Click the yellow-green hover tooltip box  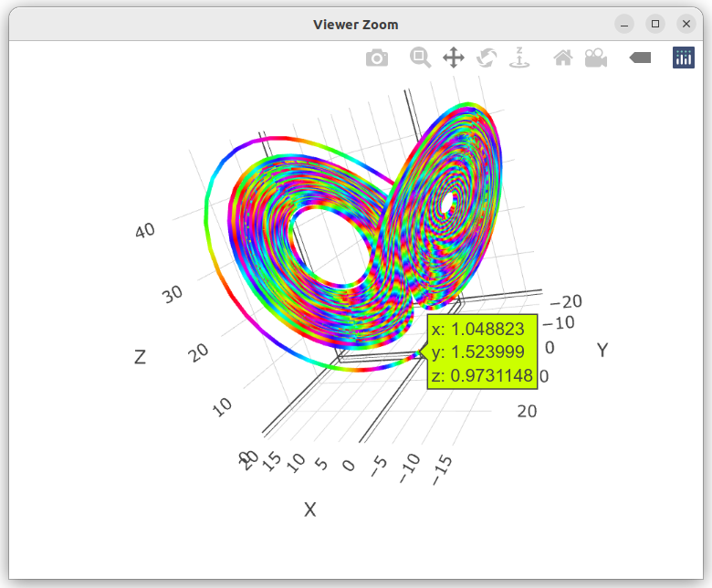pyautogui.click(x=482, y=352)
